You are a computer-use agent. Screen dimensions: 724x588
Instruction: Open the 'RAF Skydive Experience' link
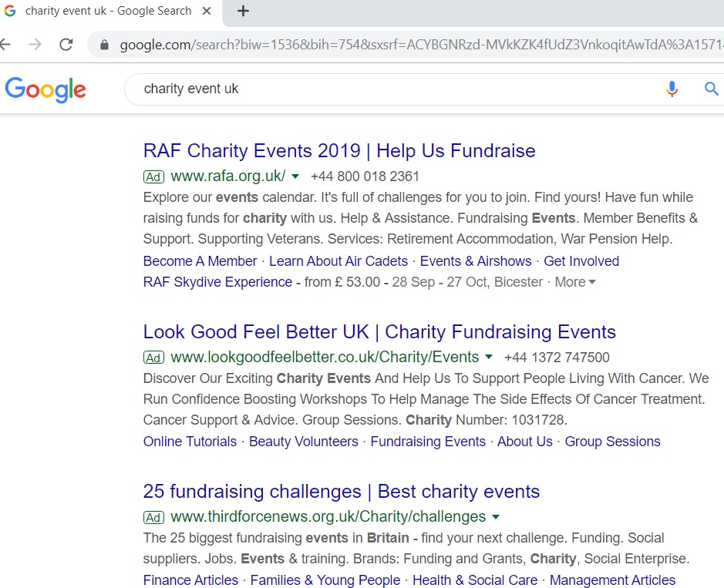pyautogui.click(x=217, y=282)
